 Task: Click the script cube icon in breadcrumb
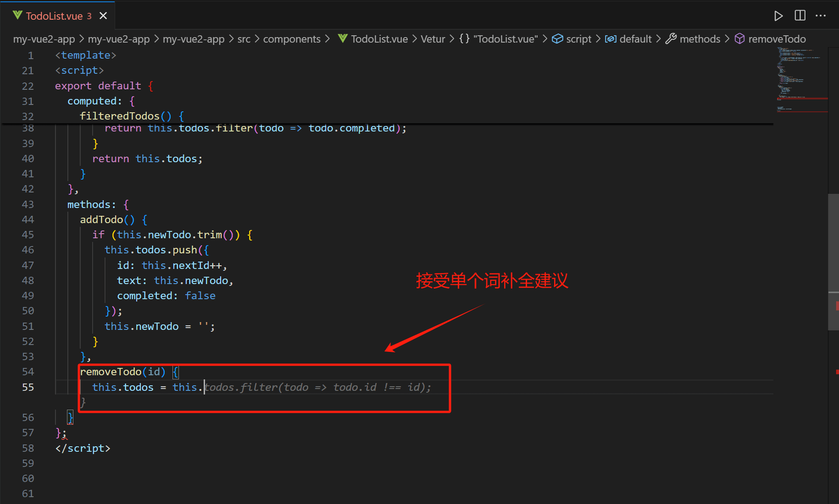point(557,39)
